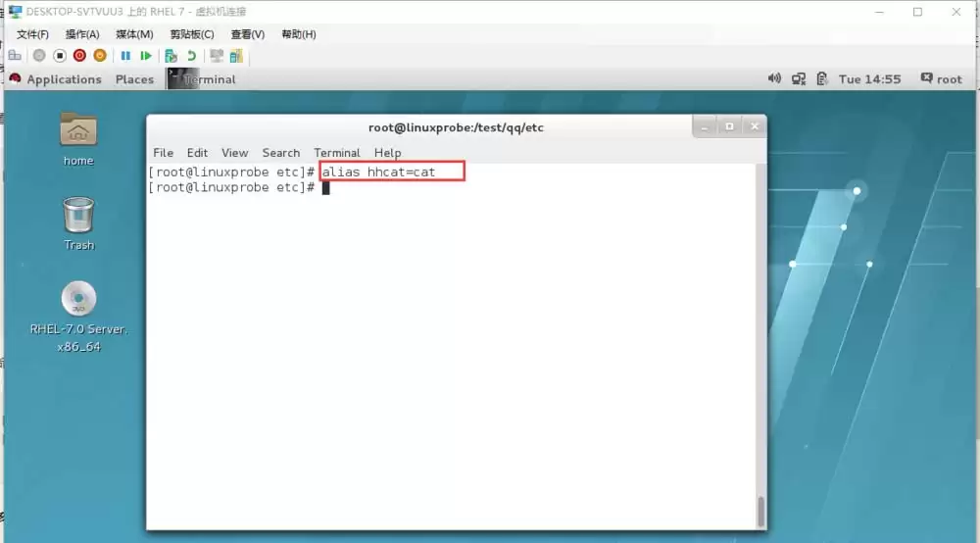Open the clock showing Tue 14:55
This screenshot has width=980, height=543.
pos(869,79)
